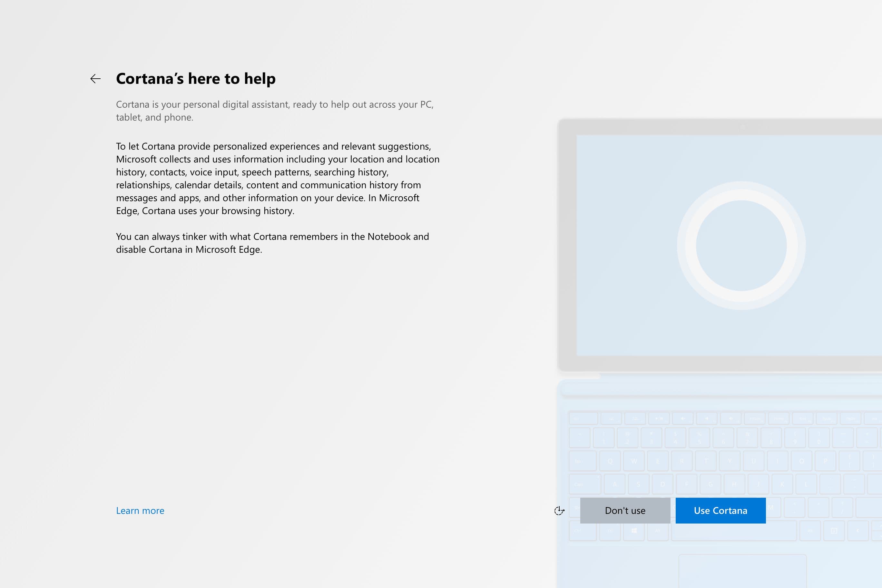Open the Learn more link

[x=140, y=511]
